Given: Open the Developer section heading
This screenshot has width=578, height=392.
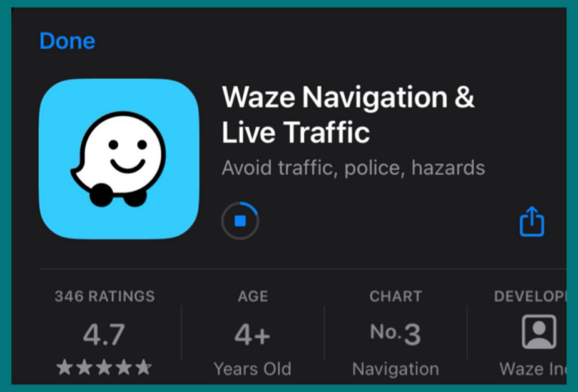Looking at the screenshot, I should pos(530,296).
